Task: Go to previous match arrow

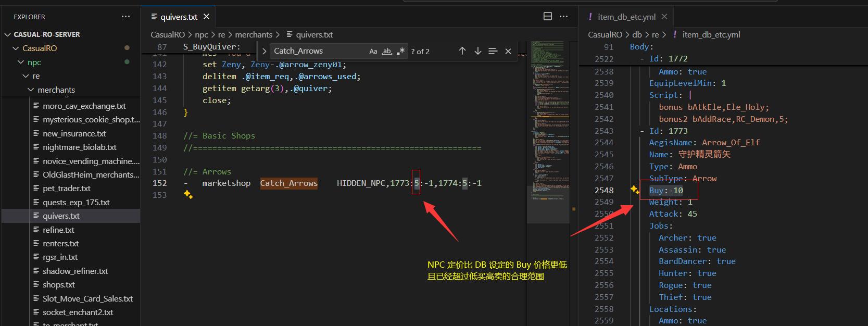Action: click(x=462, y=51)
